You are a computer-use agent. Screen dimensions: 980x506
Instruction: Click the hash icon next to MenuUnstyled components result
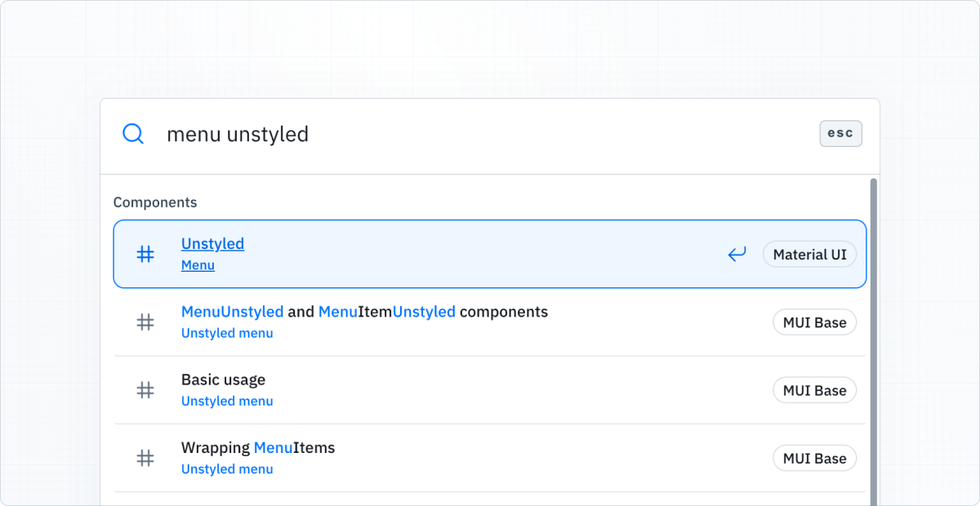(x=145, y=322)
